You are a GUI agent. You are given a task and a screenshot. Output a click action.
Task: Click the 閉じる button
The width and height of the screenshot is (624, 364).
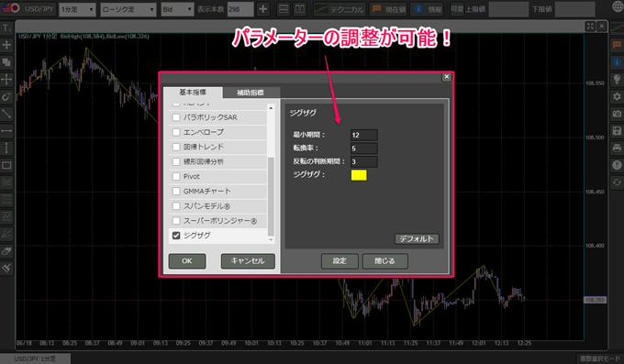click(x=384, y=261)
